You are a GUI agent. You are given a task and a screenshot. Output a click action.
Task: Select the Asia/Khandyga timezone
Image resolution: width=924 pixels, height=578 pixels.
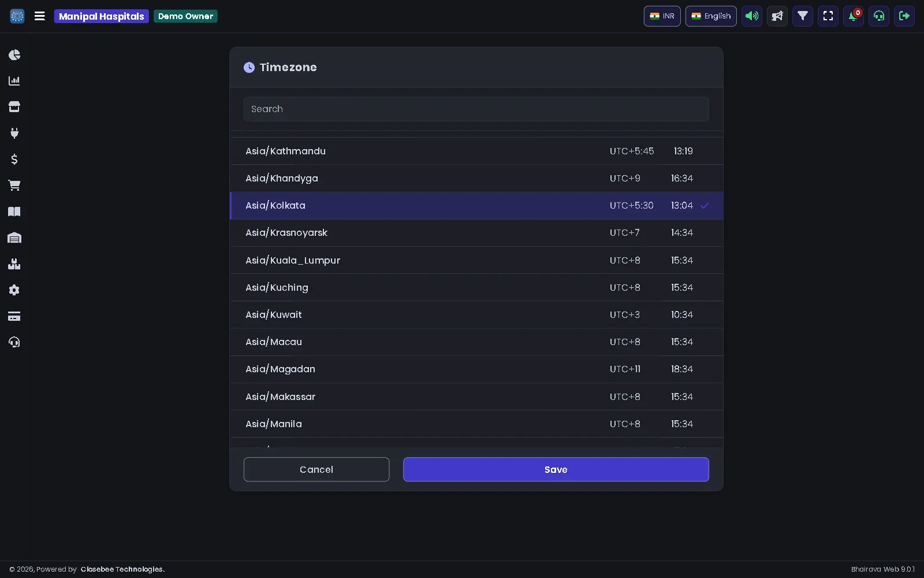[476, 178]
